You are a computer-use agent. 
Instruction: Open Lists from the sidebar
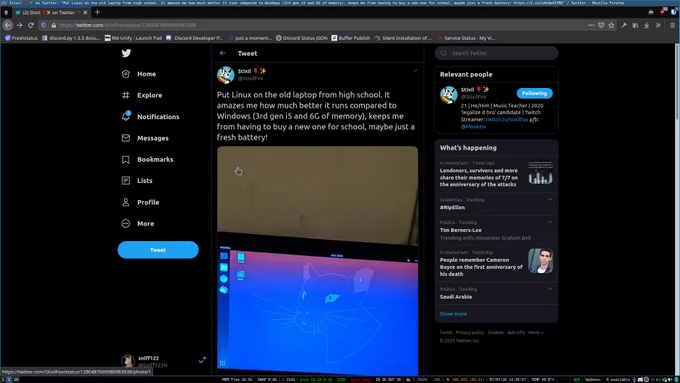tap(137, 180)
